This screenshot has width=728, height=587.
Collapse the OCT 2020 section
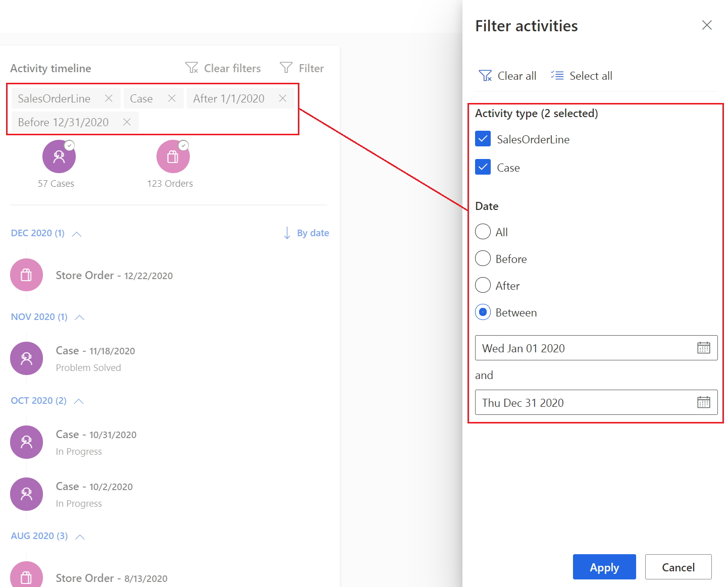pyautogui.click(x=79, y=401)
